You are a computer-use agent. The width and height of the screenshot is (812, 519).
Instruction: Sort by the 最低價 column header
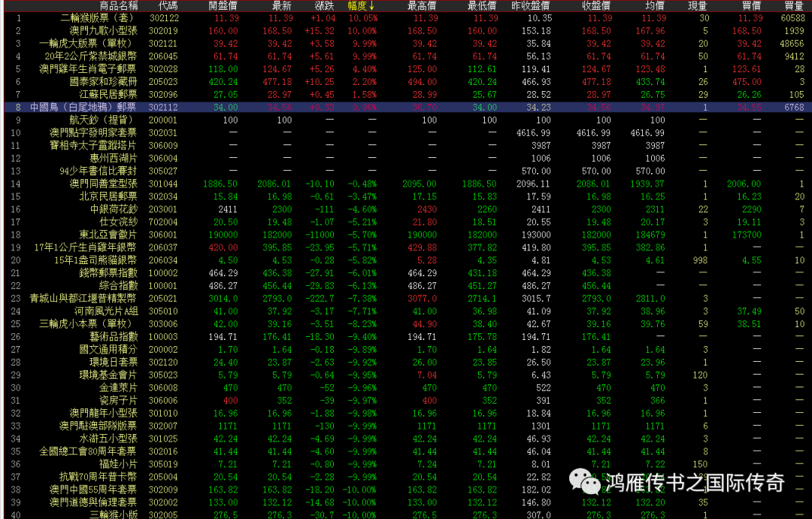[x=482, y=6]
